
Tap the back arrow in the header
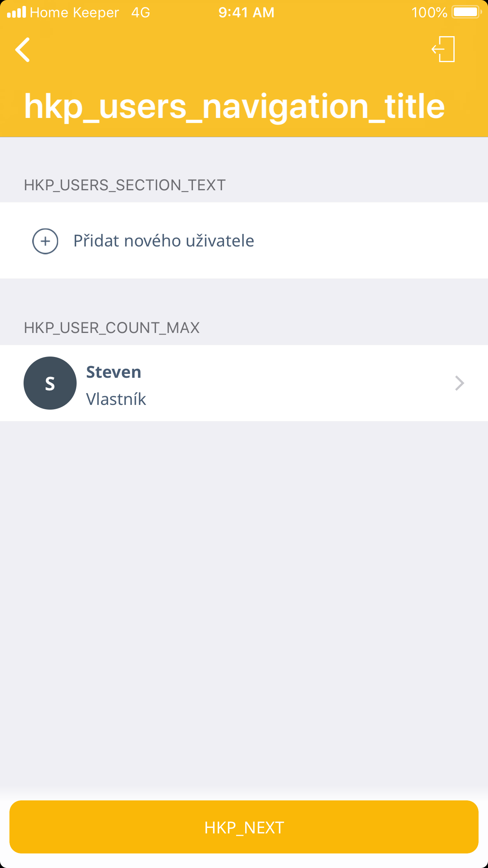[23, 50]
